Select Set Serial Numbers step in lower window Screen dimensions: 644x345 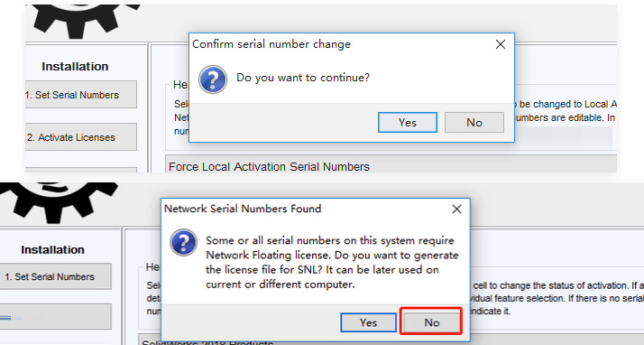[x=55, y=276]
